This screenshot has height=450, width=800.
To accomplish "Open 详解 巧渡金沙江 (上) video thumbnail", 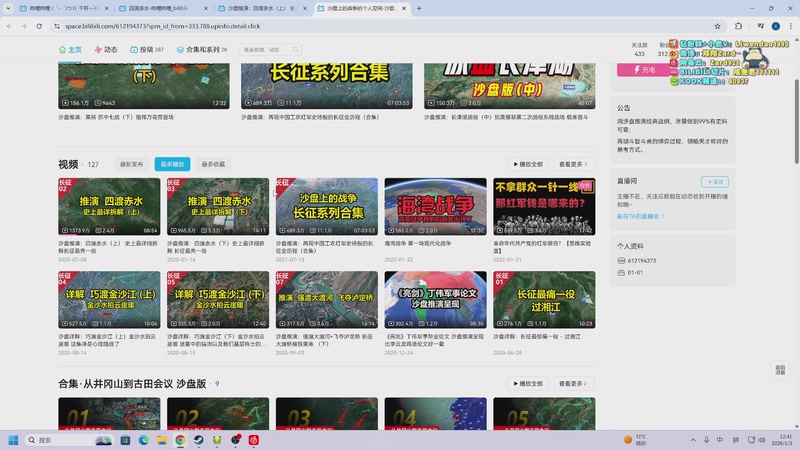I will (x=109, y=299).
